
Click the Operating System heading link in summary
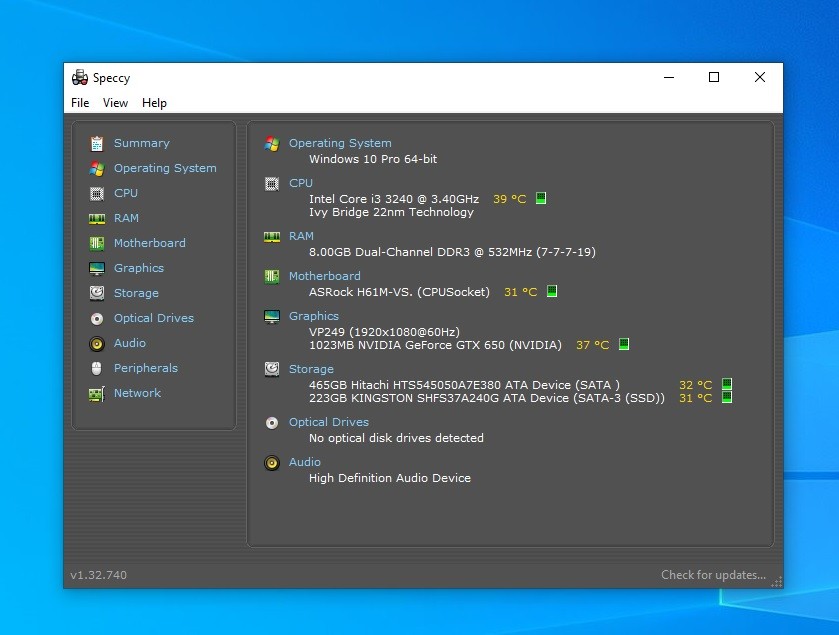click(x=340, y=143)
